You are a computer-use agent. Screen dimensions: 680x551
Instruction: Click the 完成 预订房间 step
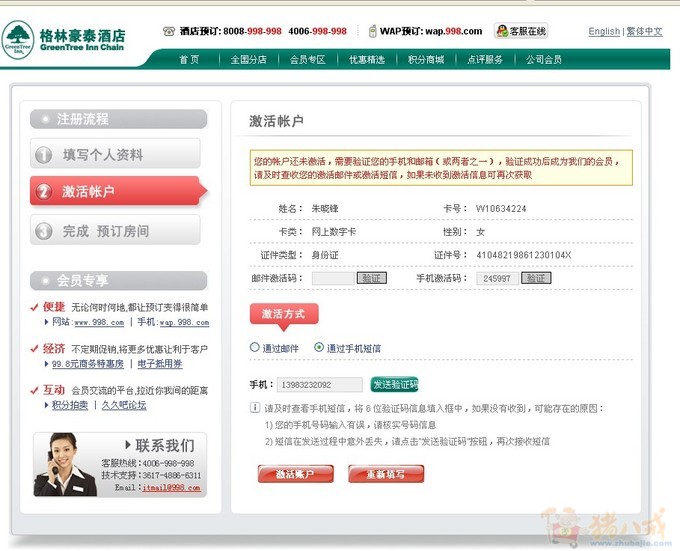tap(115, 230)
